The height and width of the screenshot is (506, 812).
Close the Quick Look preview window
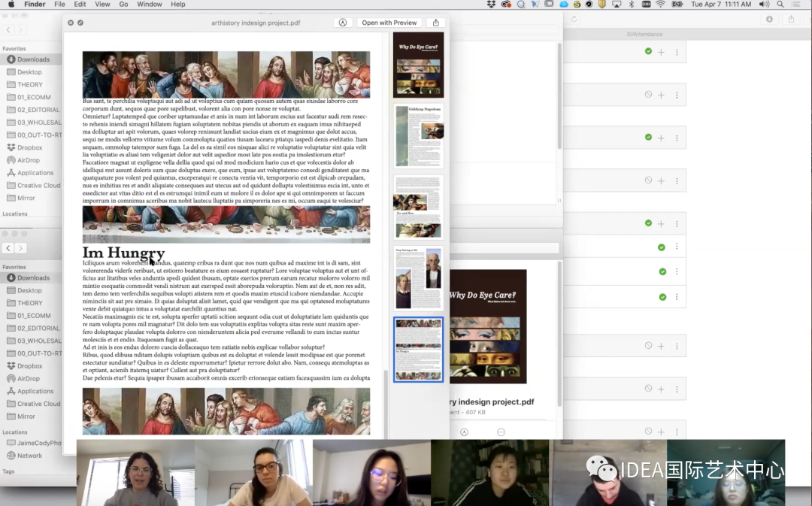pyautogui.click(x=71, y=23)
